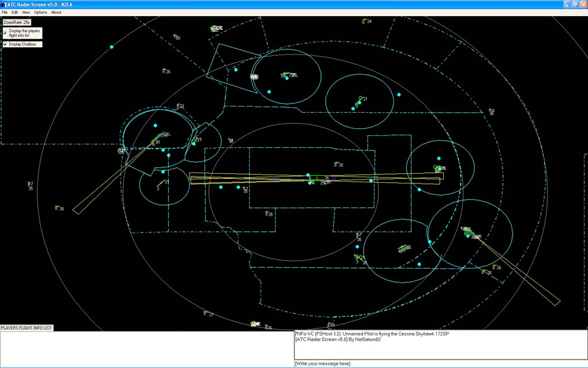Select the runway 9/27 airport marker
Screen dimensions: 588x368
(207, 313)
